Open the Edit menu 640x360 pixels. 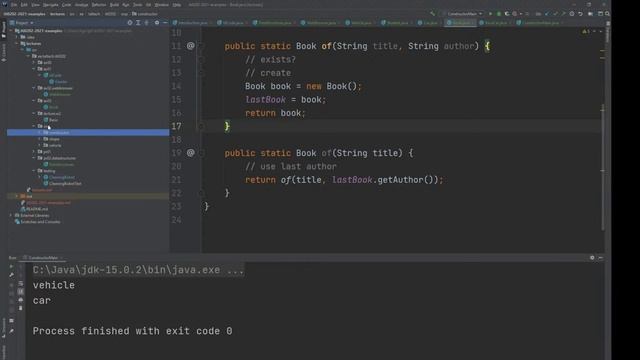(24, 5)
